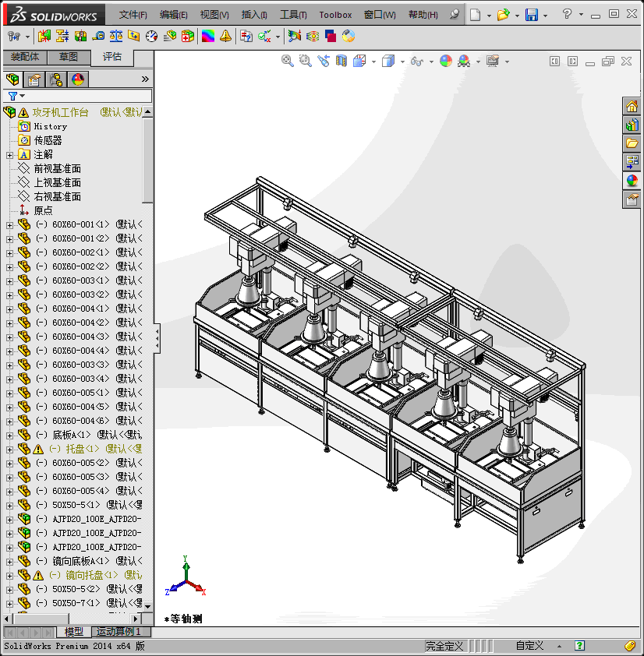Image resolution: width=644 pixels, height=656 pixels.
Task: Select 前视基准面 in the feature tree
Action: click(x=57, y=168)
